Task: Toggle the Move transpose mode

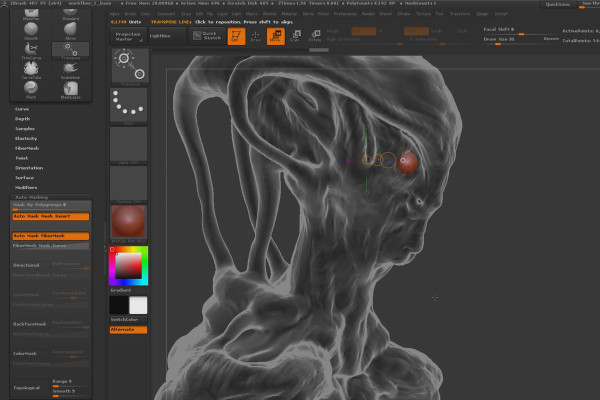Action: click(x=276, y=36)
